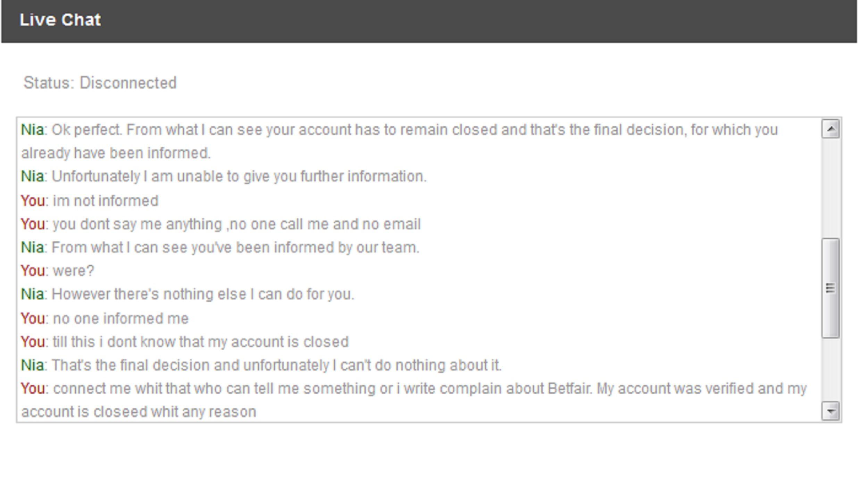
Task: Click scrollbar track above the thumb
Action: 830,188
